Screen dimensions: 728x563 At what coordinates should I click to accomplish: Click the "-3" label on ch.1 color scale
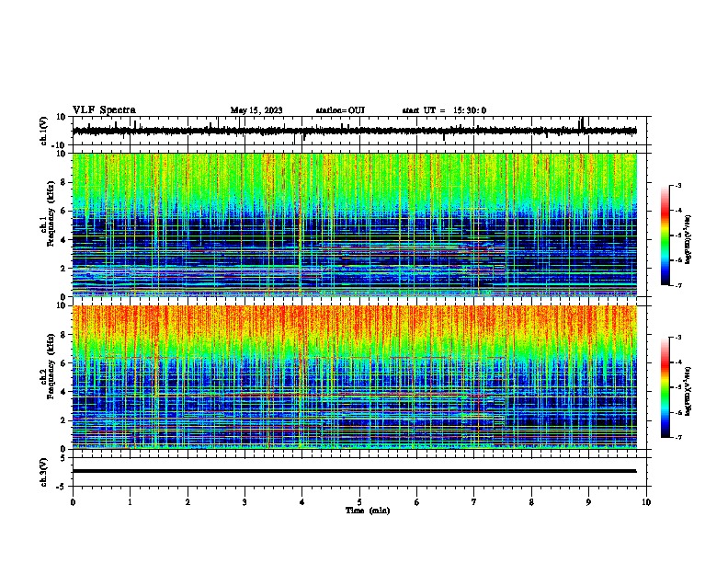677,186
